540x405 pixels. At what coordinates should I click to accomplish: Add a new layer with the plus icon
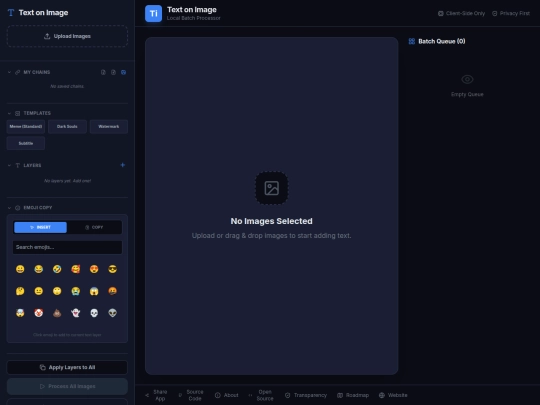123,165
